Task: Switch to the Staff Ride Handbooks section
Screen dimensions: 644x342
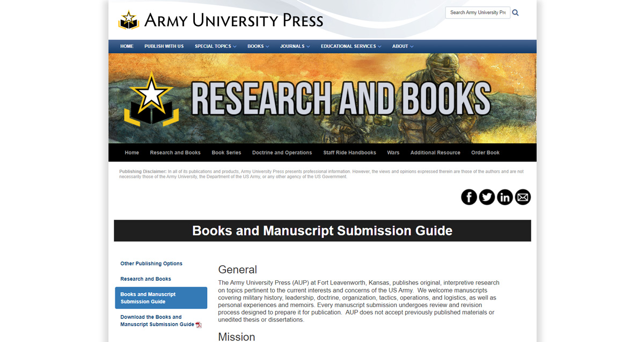Action: point(349,152)
